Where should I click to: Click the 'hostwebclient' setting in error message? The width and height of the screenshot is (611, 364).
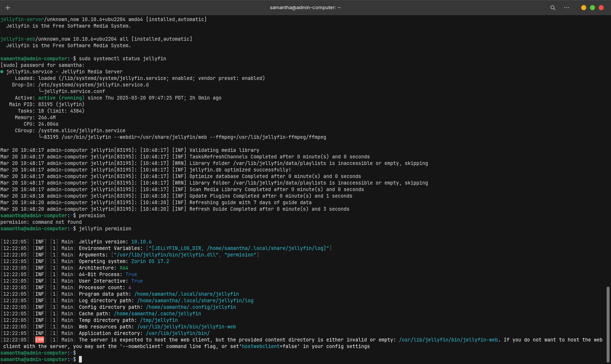coord(260,347)
